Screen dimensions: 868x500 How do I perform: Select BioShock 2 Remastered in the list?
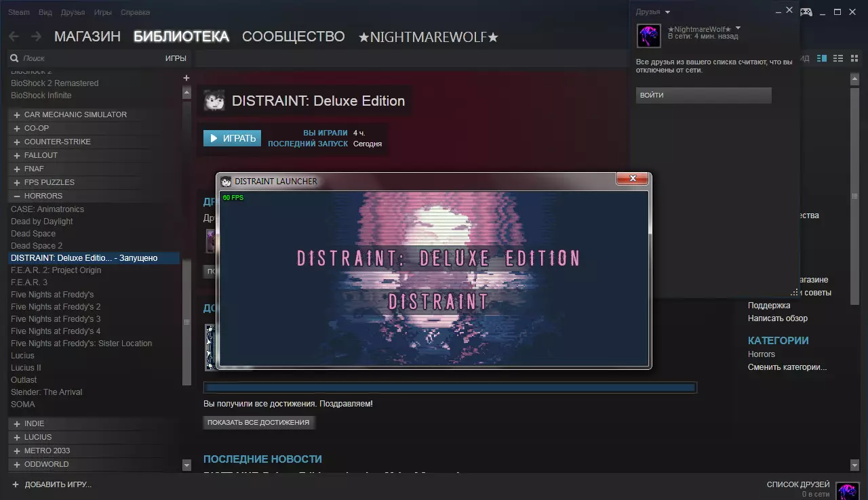[x=55, y=83]
